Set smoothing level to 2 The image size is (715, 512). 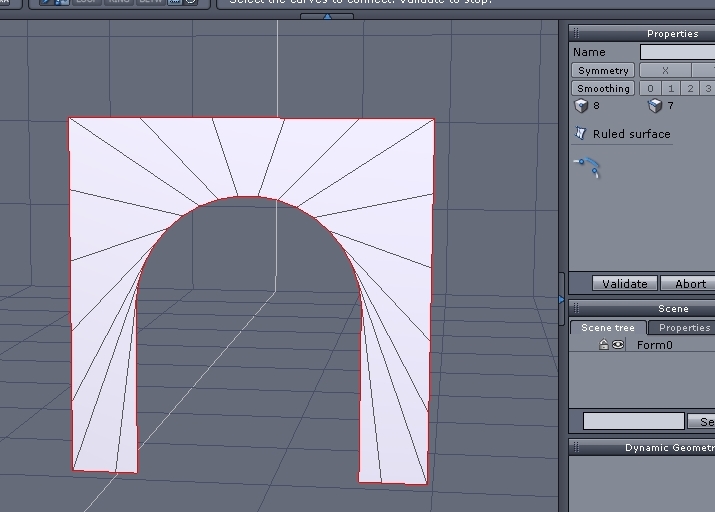(690, 88)
